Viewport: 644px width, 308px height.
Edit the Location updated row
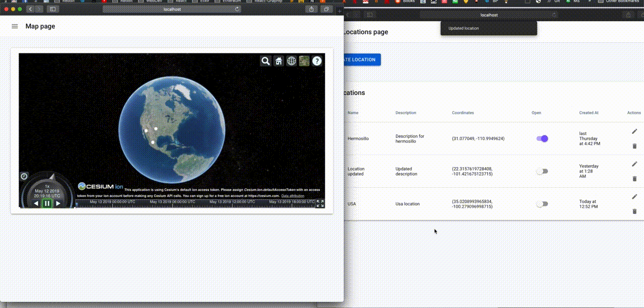tap(634, 164)
